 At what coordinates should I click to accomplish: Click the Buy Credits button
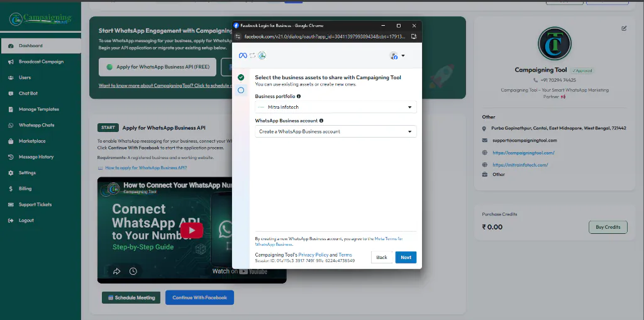pyautogui.click(x=608, y=227)
